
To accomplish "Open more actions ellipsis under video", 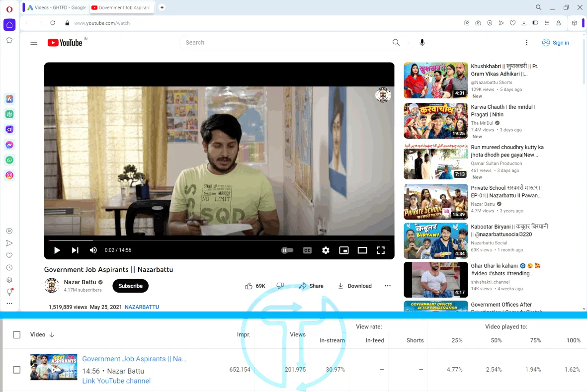I will tap(388, 286).
